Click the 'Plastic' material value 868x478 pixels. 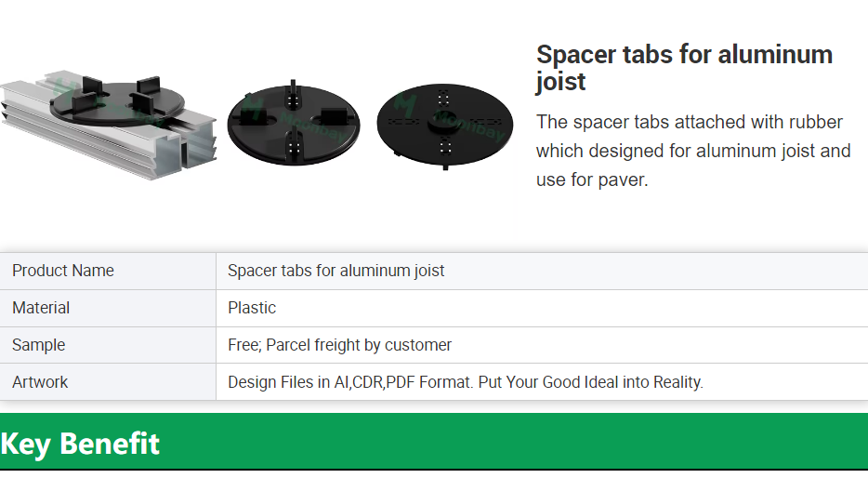click(x=252, y=308)
